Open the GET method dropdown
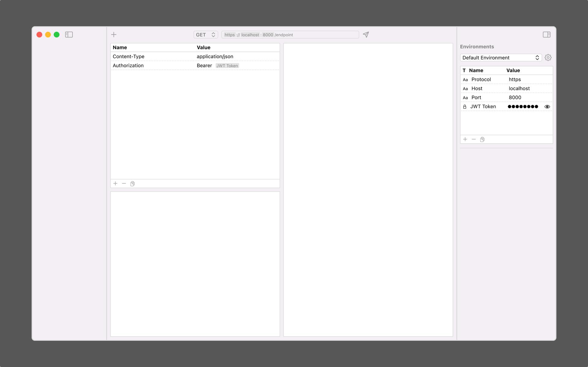The image size is (588, 367). (x=205, y=35)
